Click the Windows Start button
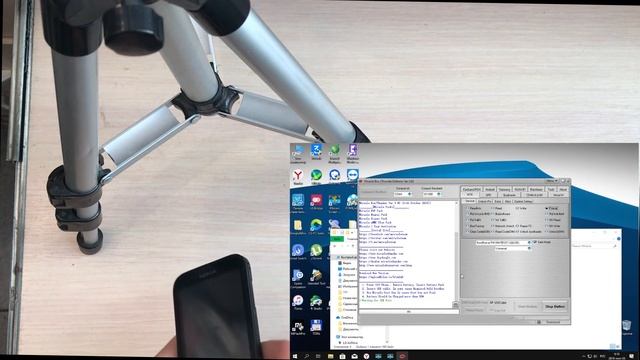Image resolution: width=640 pixels, height=360 pixels. point(295,356)
